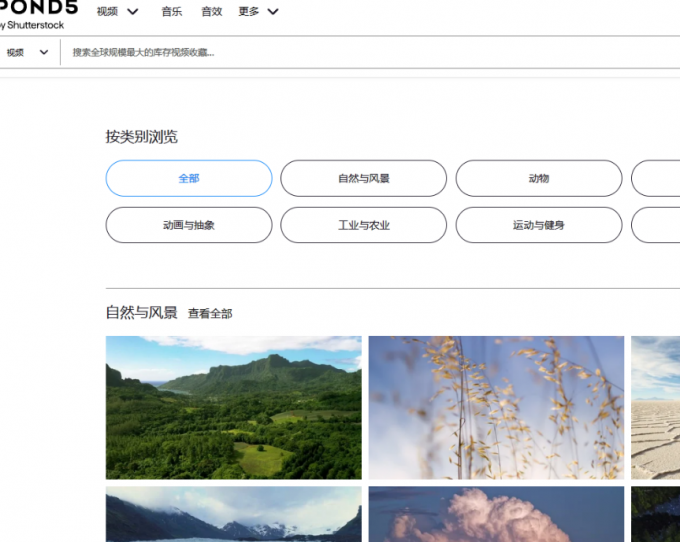Click the 自然与风景 section heading

141,313
